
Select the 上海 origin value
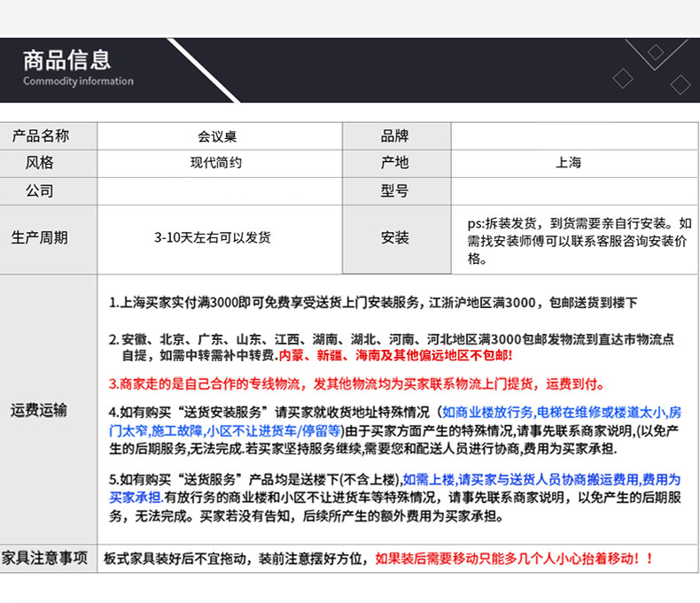click(568, 162)
